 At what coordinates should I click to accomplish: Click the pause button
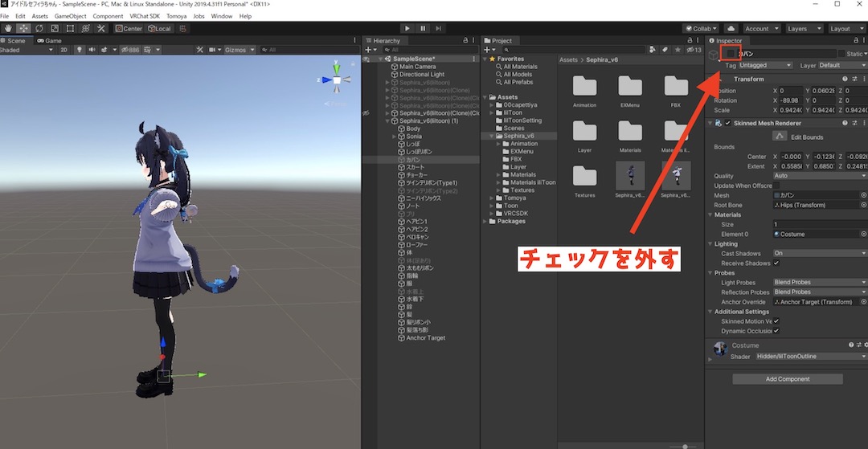(x=423, y=28)
